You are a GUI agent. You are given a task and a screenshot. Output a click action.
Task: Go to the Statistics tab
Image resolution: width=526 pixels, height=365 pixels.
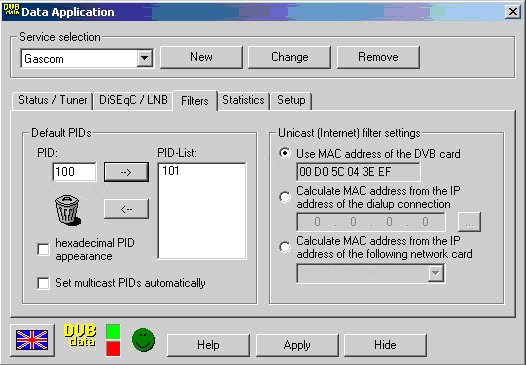243,100
